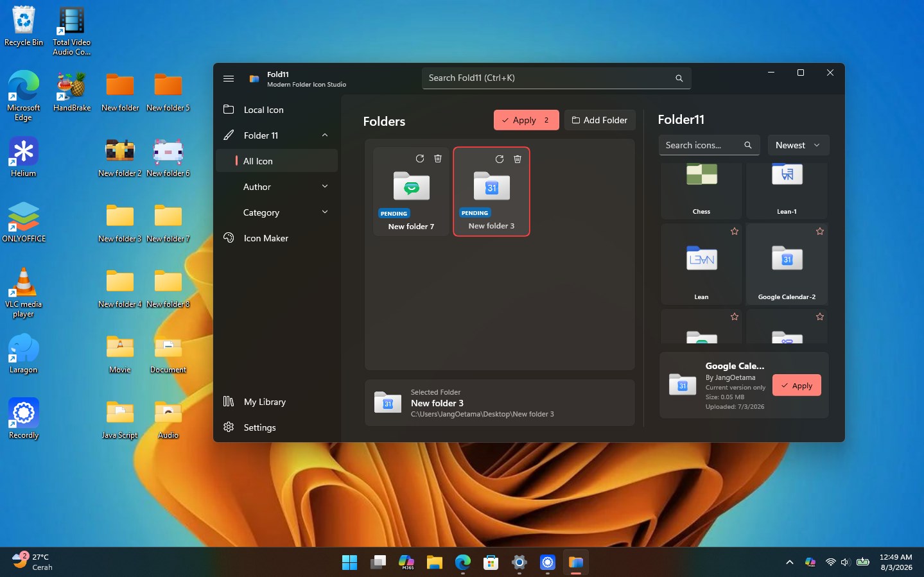This screenshot has width=924, height=577.
Task: Select the Movie folder on the desktop
Action: pos(120,353)
